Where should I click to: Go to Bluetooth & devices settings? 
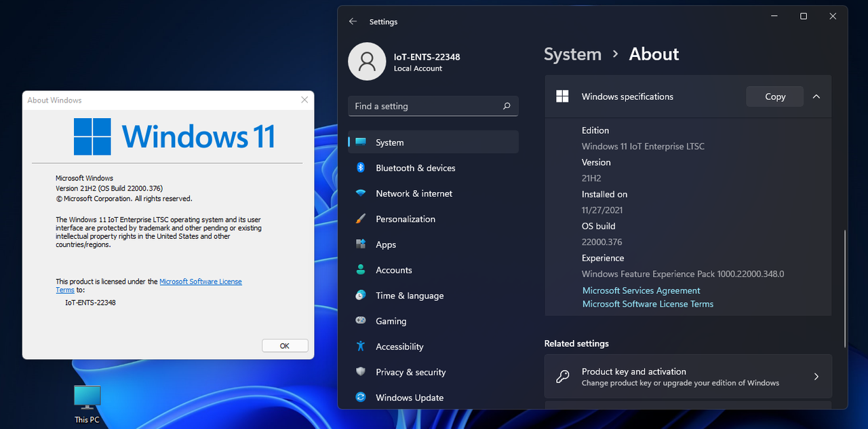[433, 168]
